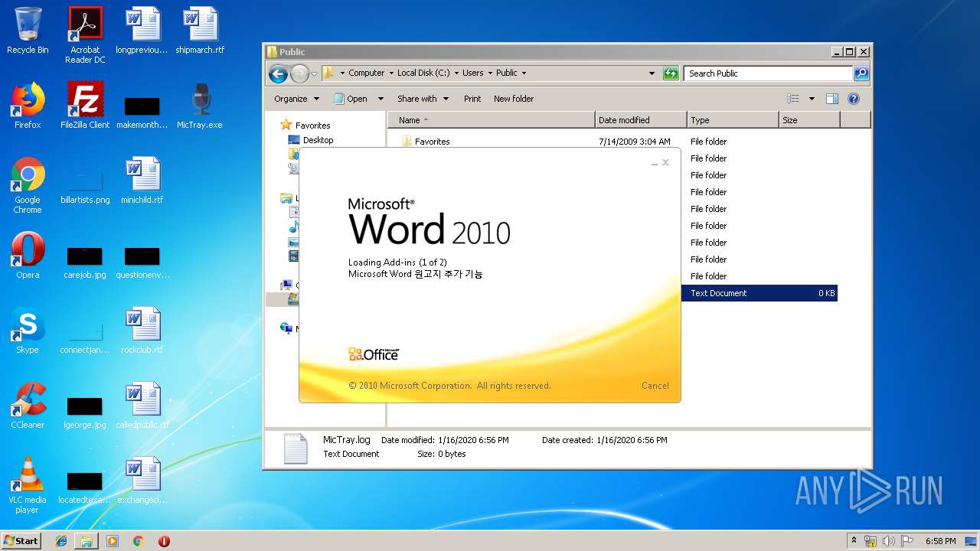This screenshot has height=551, width=980.
Task: Click the 6:58 PM system clock
Action: click(940, 541)
